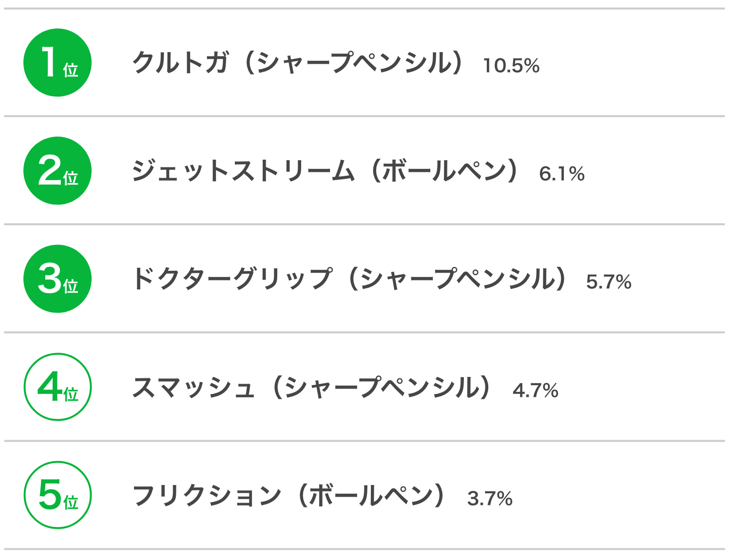Click the numeral 4 in fourth badge

[50, 387]
